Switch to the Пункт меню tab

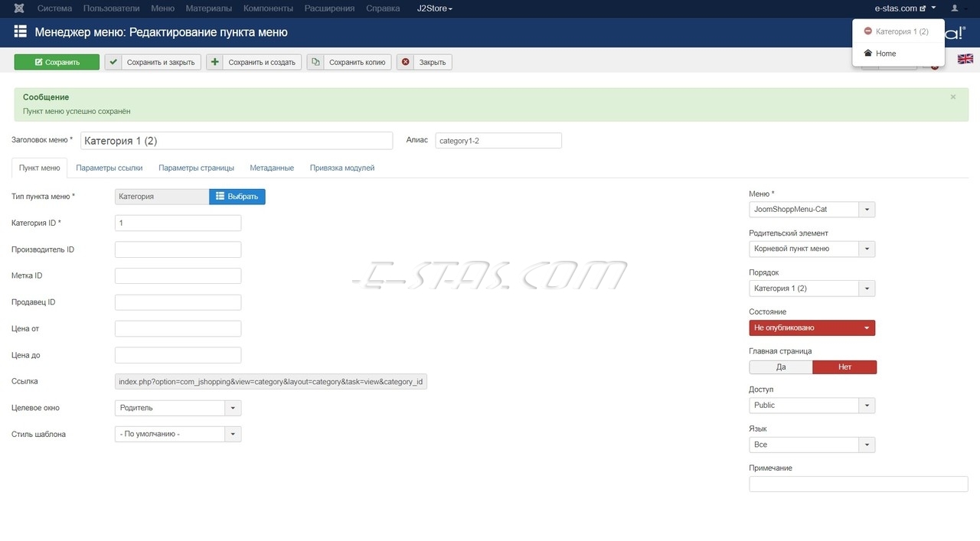click(x=40, y=168)
